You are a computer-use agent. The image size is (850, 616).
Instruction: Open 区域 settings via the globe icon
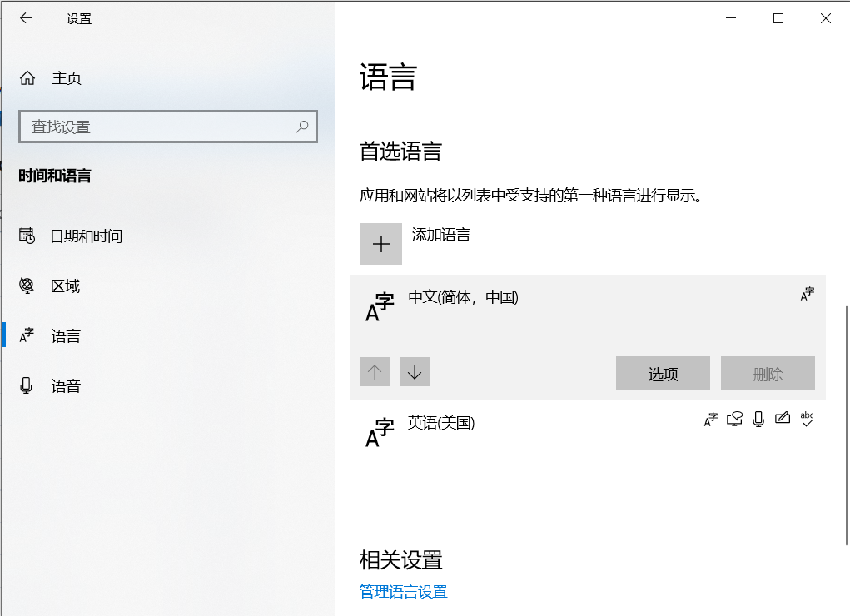point(27,286)
